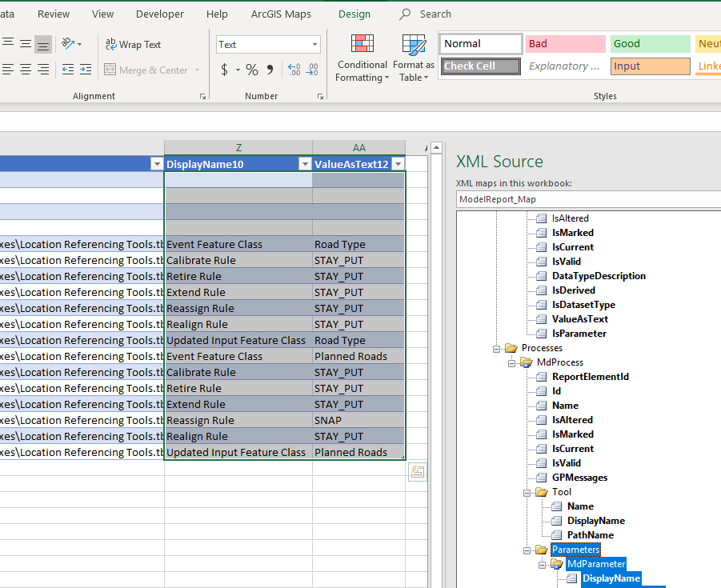Open the Orientation text rotation tool
Image resolution: width=721 pixels, height=588 pixels.
click(70, 45)
